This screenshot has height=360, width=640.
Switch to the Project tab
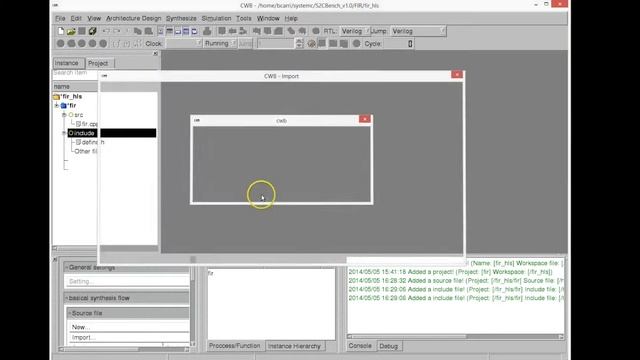click(x=100, y=63)
